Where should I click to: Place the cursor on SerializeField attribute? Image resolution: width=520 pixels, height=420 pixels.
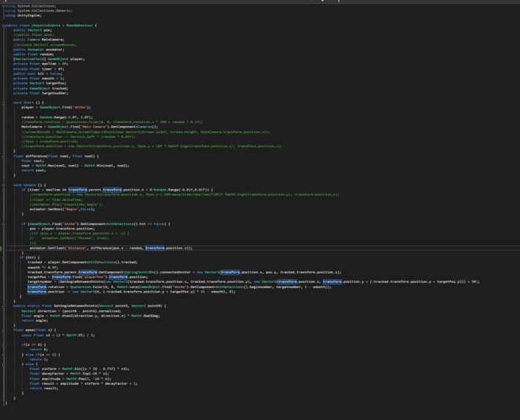point(29,59)
